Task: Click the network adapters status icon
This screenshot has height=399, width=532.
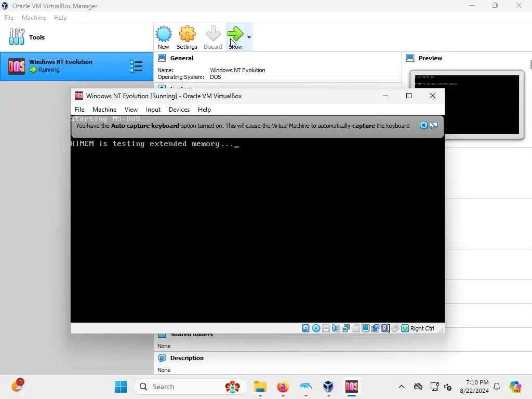Action: [x=345, y=328]
